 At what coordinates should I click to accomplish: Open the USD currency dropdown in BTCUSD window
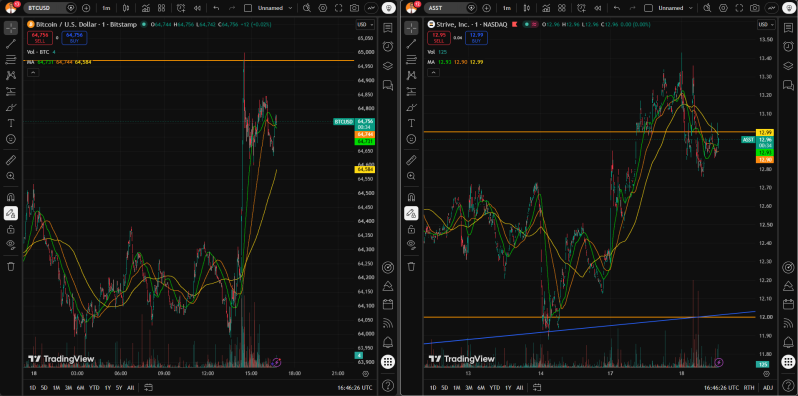point(365,24)
